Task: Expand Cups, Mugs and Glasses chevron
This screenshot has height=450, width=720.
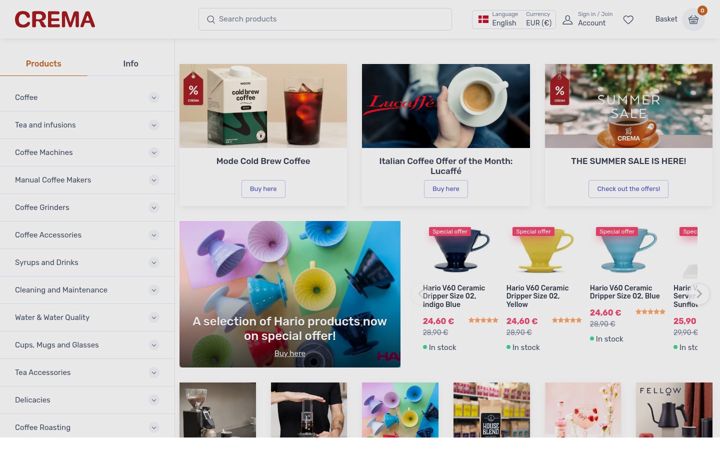Action: point(154,345)
